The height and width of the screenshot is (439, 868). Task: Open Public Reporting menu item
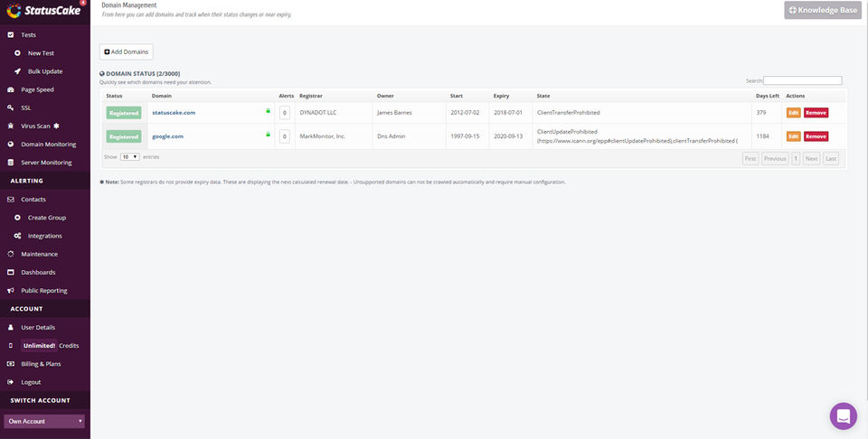45,290
